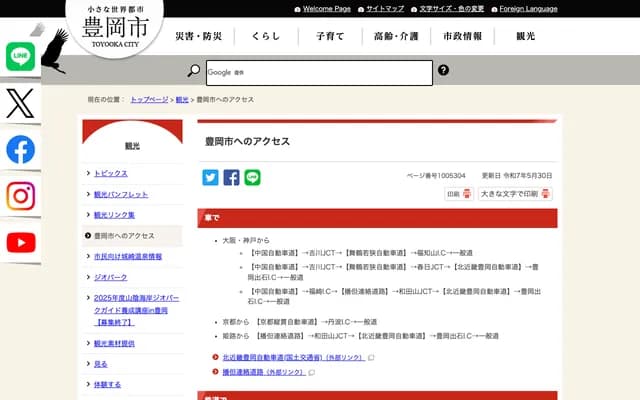This screenshot has height=400, width=640.
Task: Click 大きな文字で印刷 button
Action: pyautogui.click(x=515, y=194)
